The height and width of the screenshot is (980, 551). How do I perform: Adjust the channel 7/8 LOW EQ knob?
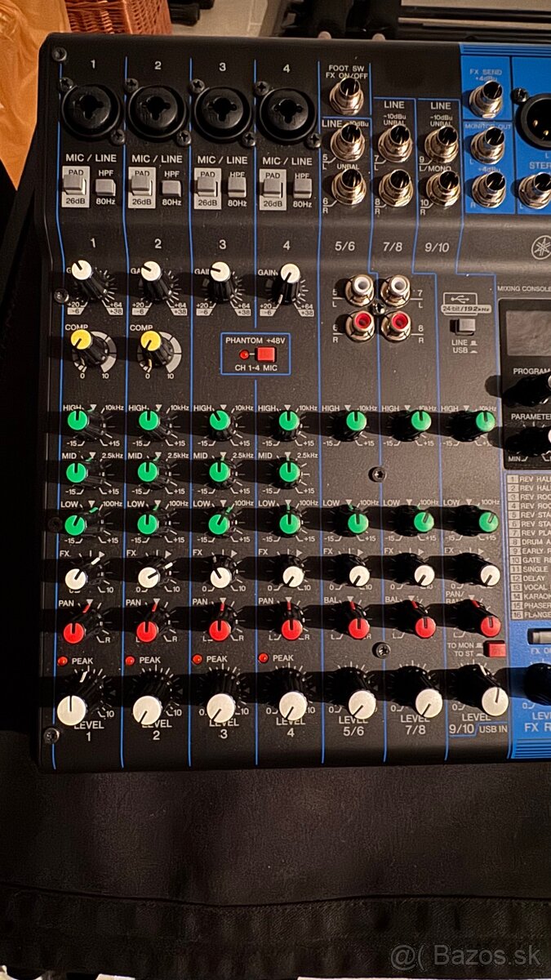pos(423,523)
